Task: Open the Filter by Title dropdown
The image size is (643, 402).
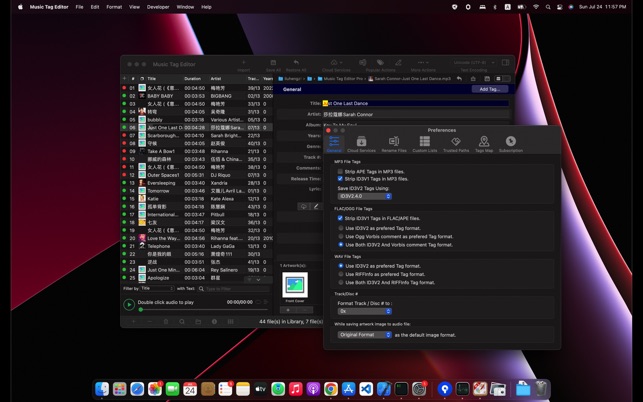Action: (157, 288)
